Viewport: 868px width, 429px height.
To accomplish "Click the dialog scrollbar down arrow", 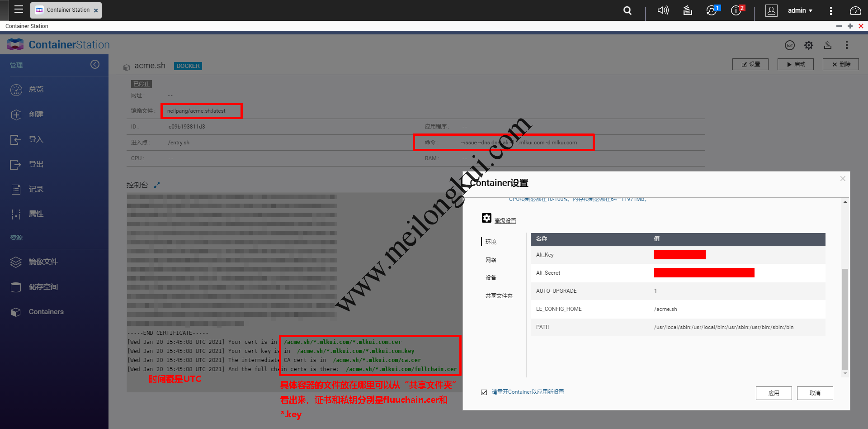I will (845, 374).
